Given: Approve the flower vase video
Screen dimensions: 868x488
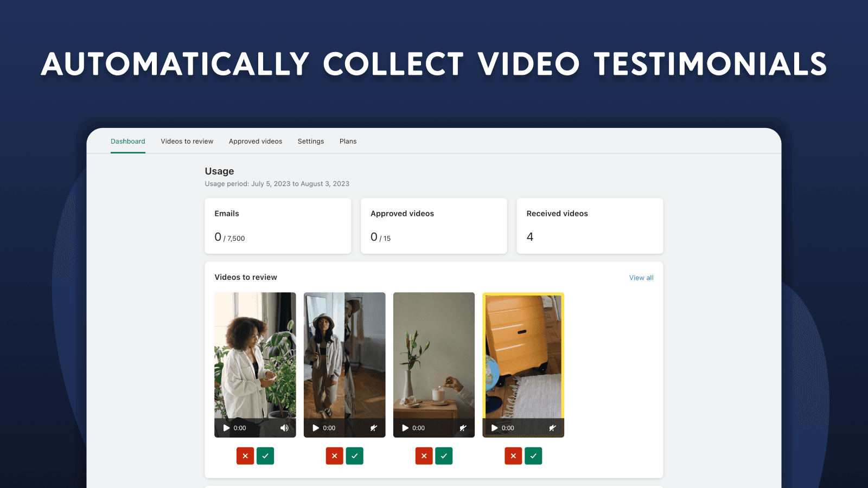Looking at the screenshot, I should (444, 456).
